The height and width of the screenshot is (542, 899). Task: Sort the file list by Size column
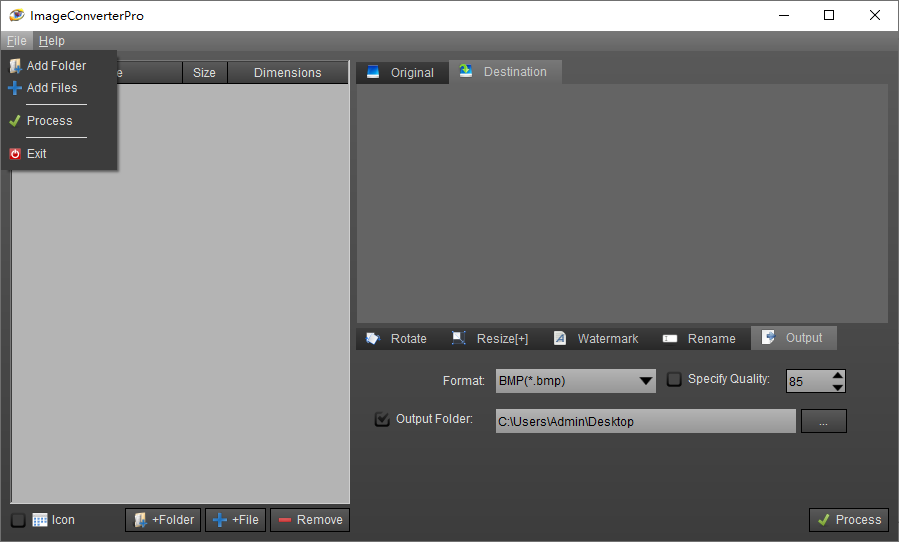[205, 73]
